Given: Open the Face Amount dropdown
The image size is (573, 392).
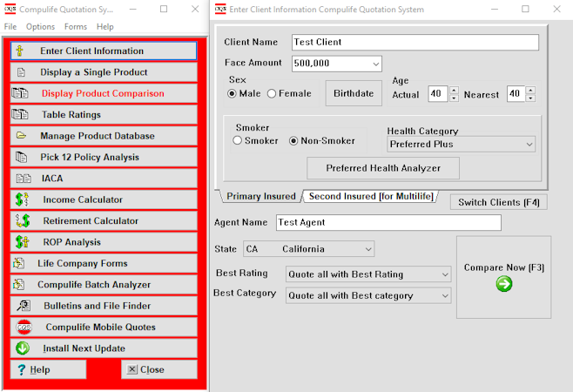Looking at the screenshot, I should point(375,64).
